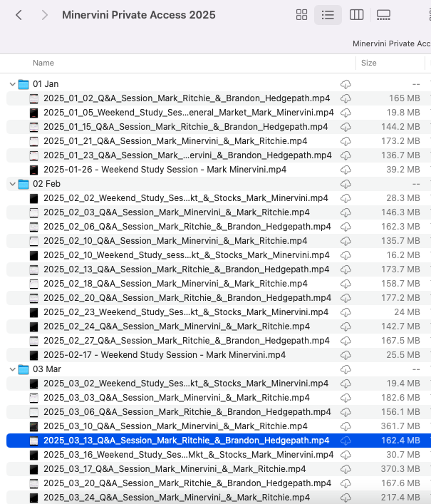Switch to list view
This screenshot has height=504, width=431.
[328, 15]
